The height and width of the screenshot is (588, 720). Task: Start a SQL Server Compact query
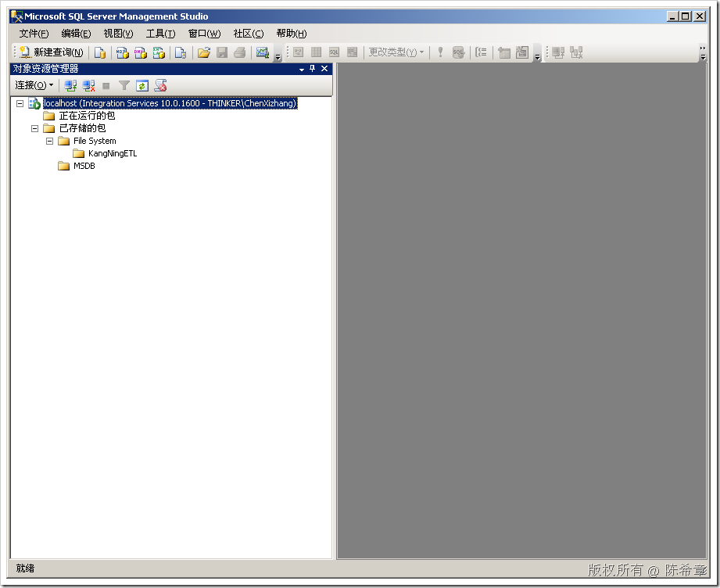(x=181, y=52)
